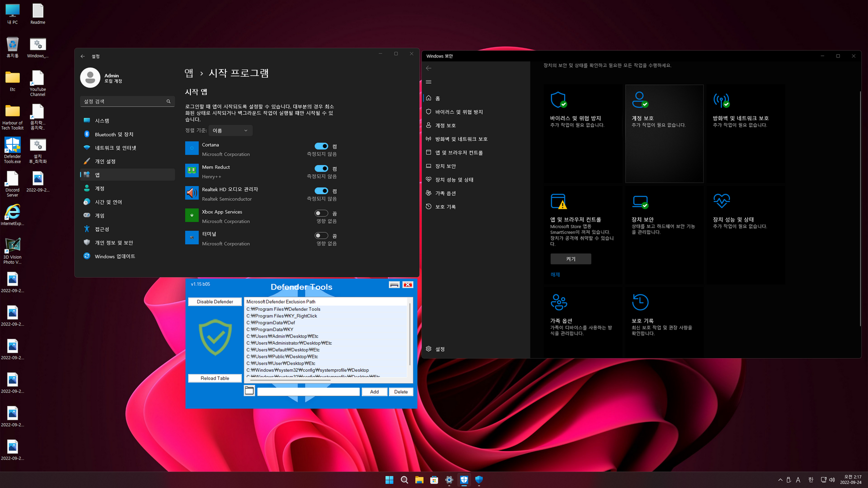Click Mem Reduct app icon in startup list
Screen dimensions: 868x488
coord(192,170)
